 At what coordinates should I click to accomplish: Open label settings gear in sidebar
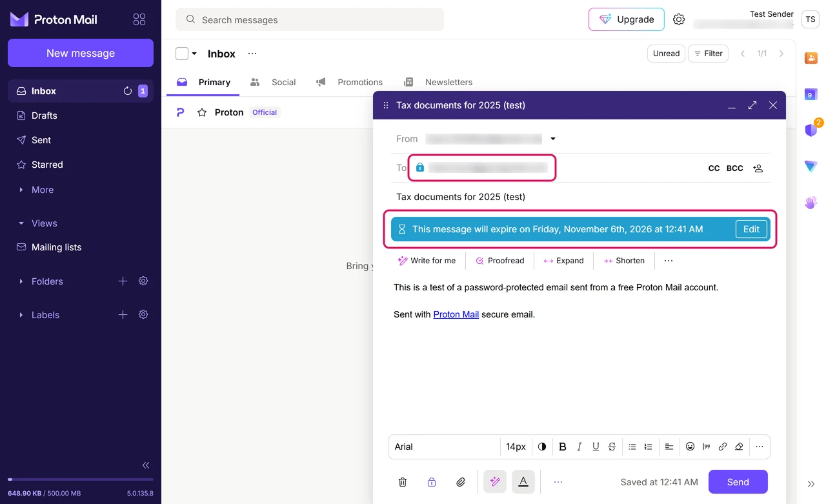tap(143, 315)
